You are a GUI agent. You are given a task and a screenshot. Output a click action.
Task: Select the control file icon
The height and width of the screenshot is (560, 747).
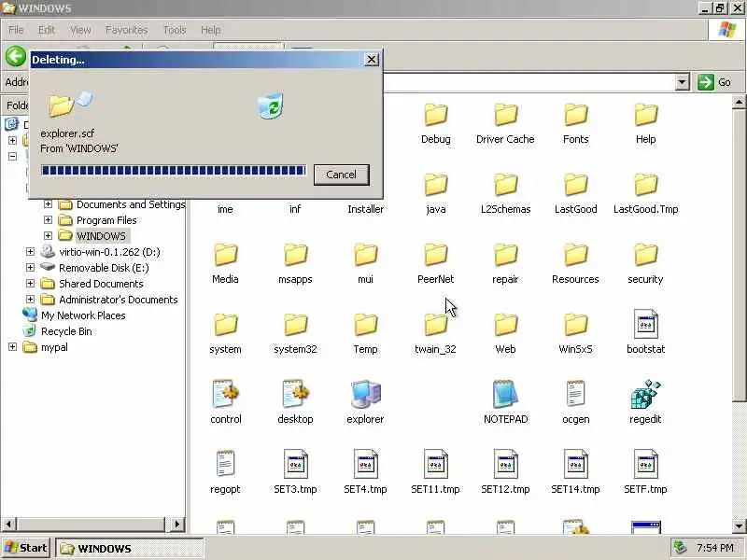pyautogui.click(x=225, y=394)
